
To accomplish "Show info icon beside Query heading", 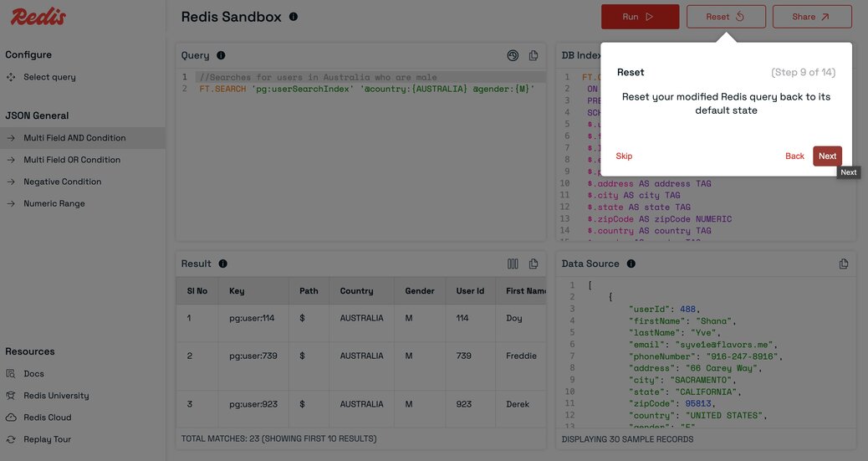I will click(x=221, y=55).
